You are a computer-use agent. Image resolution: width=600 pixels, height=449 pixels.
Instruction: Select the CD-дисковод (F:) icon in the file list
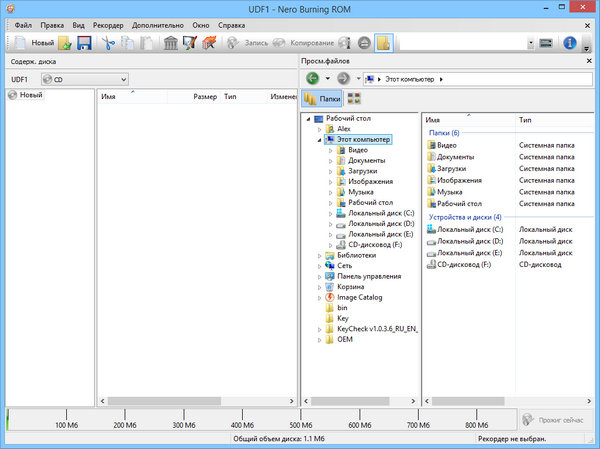pos(431,265)
